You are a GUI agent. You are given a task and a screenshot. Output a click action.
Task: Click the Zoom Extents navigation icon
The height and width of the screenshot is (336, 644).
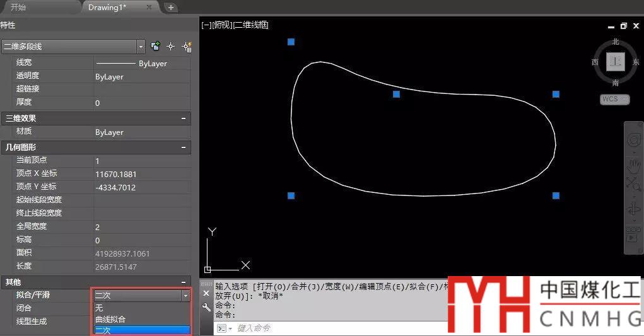point(633,184)
